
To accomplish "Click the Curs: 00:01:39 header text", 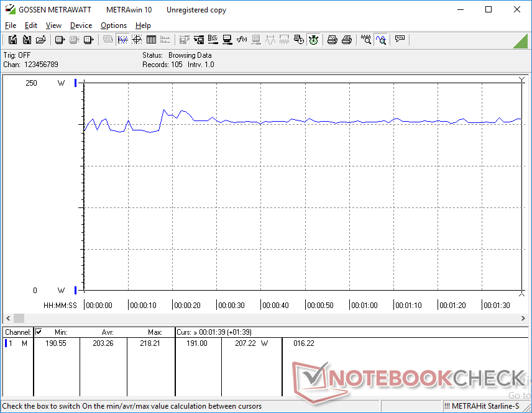I will [214, 332].
